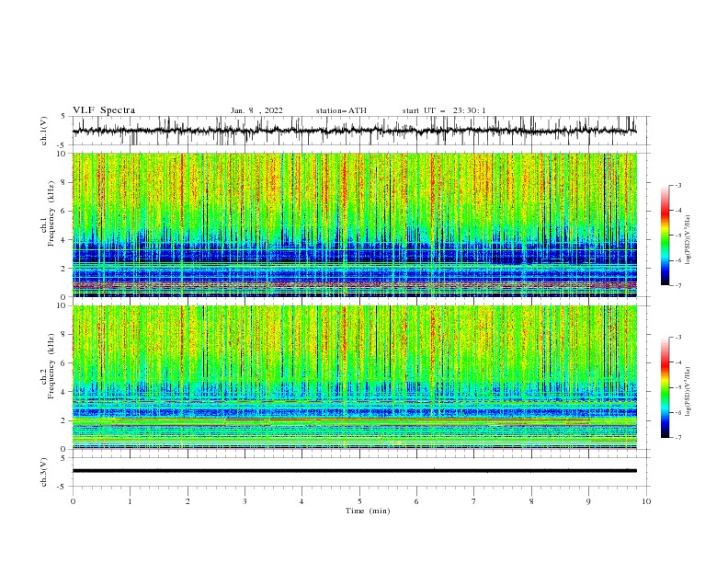Screen dimensions: 728x563
Task: Click the ch.2 colorbar "log(PSD)(V²/Hz)" label
Action: tap(688, 392)
